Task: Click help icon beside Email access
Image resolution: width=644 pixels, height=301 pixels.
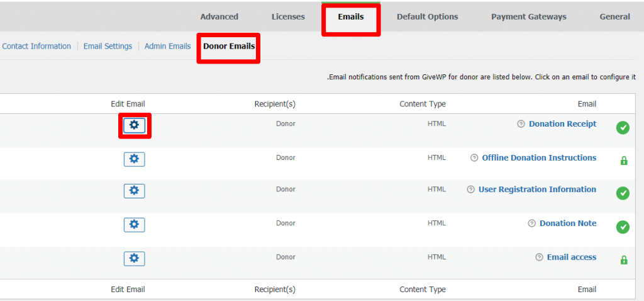Action: point(539,258)
